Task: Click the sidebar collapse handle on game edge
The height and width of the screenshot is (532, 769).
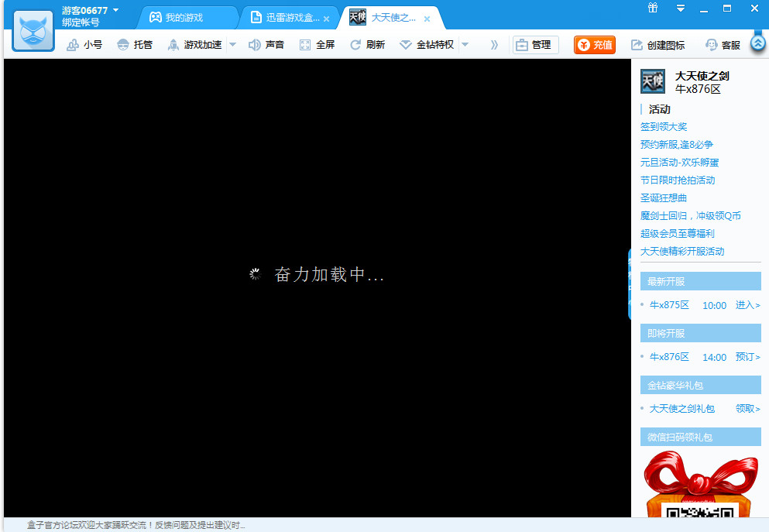Action: [630, 284]
